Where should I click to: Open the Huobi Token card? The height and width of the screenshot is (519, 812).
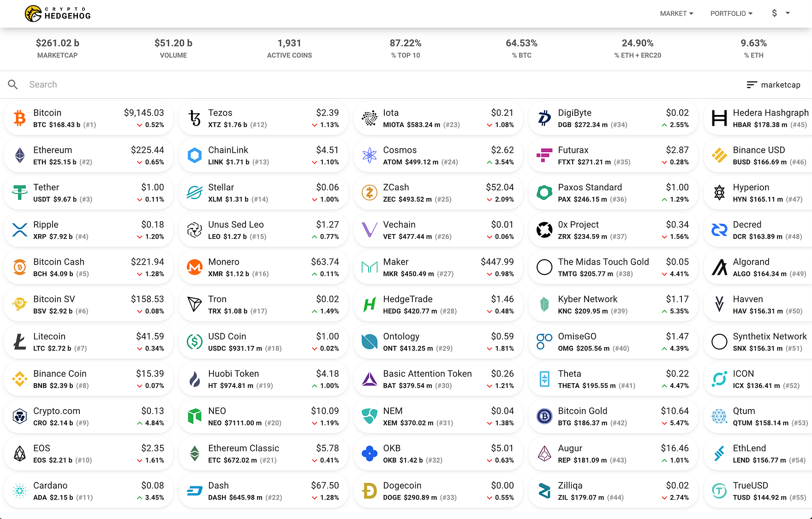pos(263,379)
